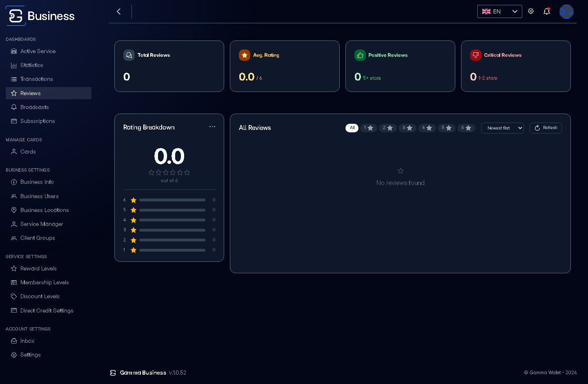The height and width of the screenshot is (384, 588).
Task: Open Subscriptions page
Action: coord(49,121)
